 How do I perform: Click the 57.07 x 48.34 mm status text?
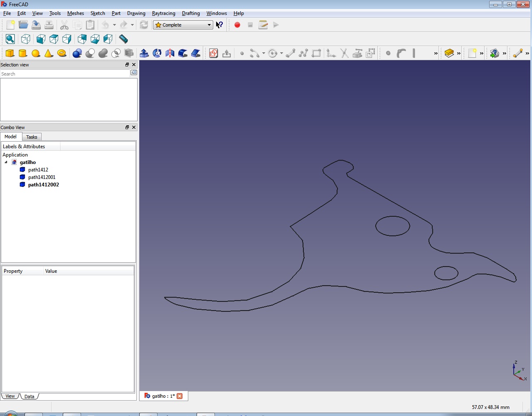tap(491, 407)
